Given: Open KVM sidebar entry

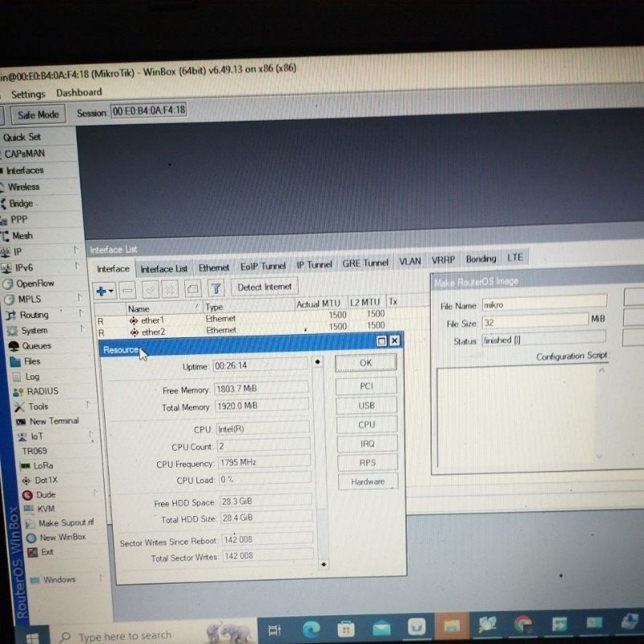Looking at the screenshot, I should coord(39,509).
